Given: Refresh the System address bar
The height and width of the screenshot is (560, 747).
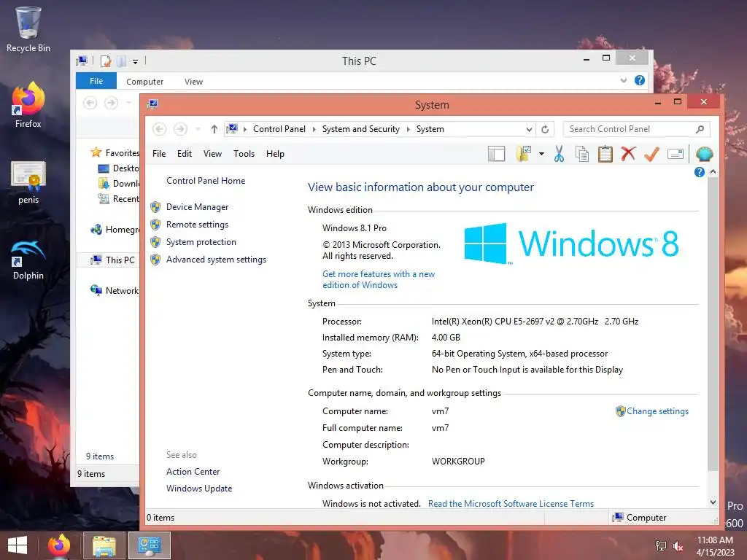Looking at the screenshot, I should tap(545, 129).
